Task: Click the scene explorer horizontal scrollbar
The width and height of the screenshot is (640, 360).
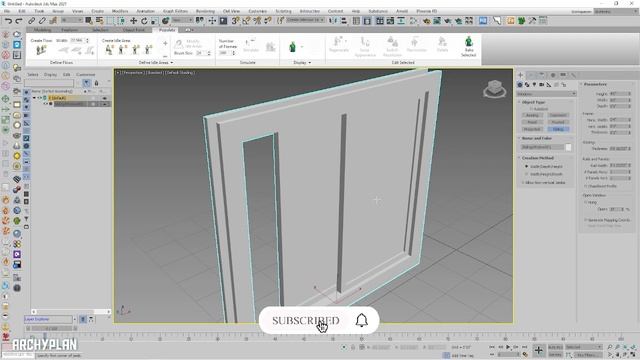Action: coord(70,312)
